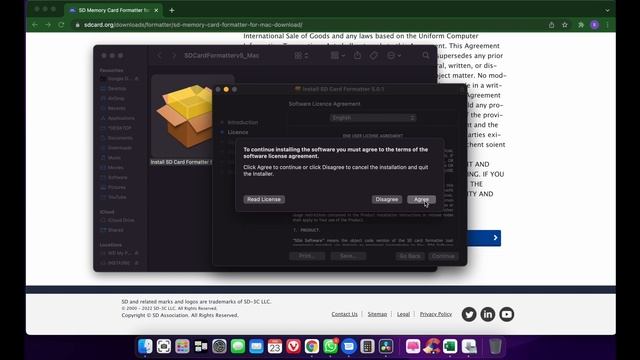This screenshot has height=360, width=640.
Task: Click dimmed Print button in installer
Action: [x=307, y=256]
